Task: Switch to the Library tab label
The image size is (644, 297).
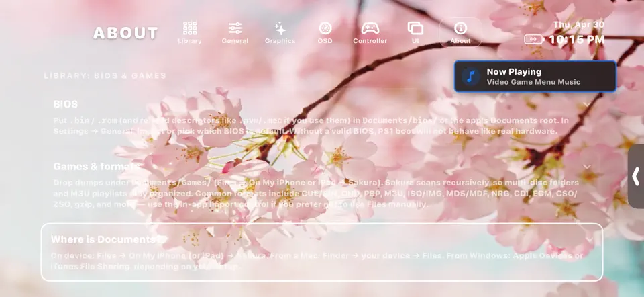Action: point(190,41)
